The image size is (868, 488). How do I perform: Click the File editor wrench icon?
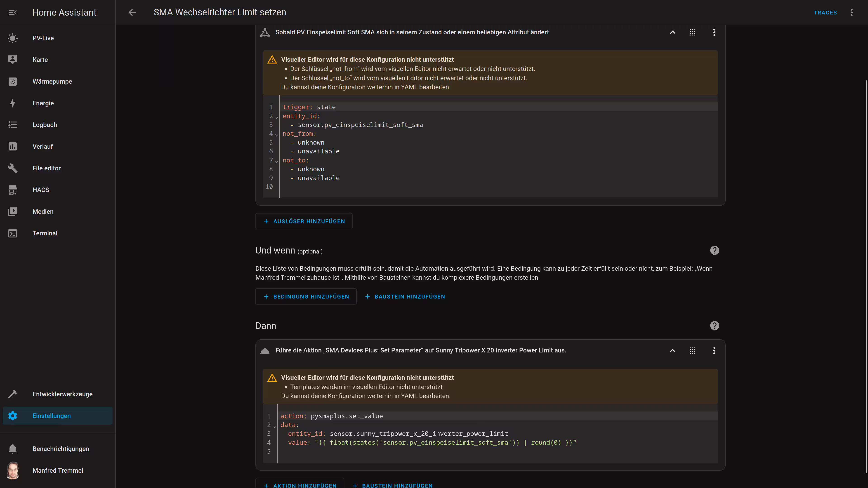12,168
